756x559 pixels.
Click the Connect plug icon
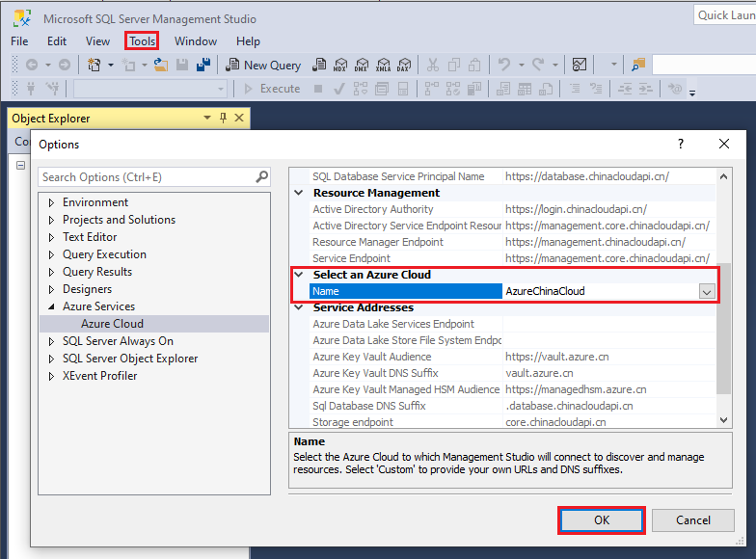tap(31, 89)
